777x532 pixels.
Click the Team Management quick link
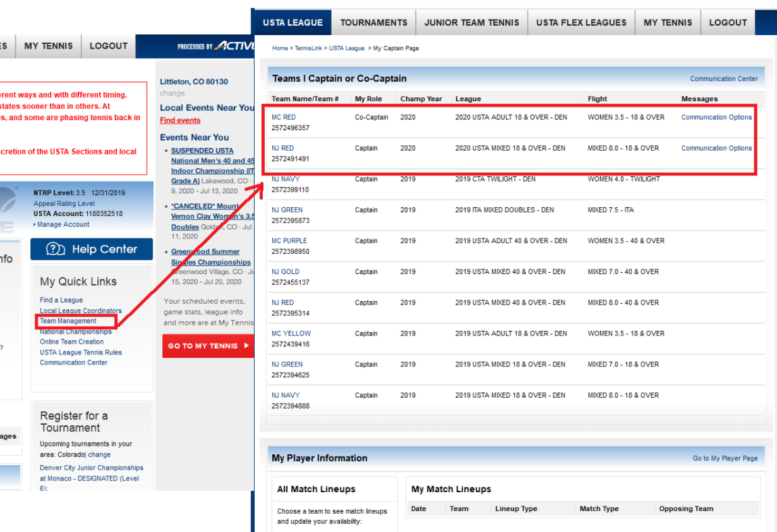pyautogui.click(x=68, y=321)
